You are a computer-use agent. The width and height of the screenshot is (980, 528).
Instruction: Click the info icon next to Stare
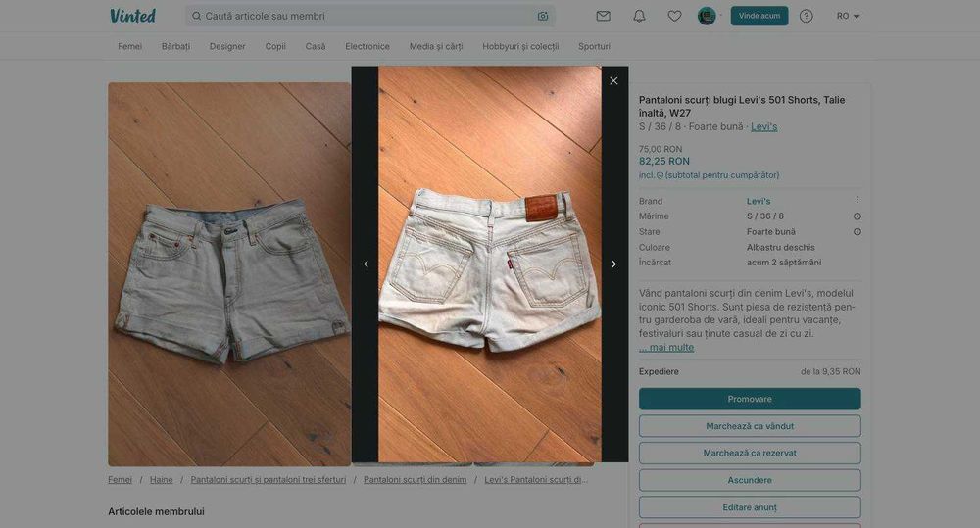pos(857,232)
